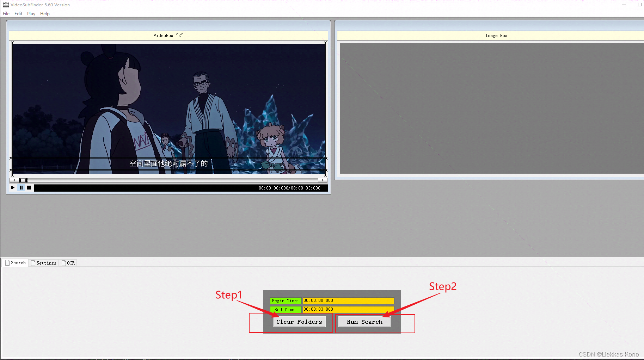Click the Clear Folders button
Viewport: 644px width, 360px height.
(x=299, y=322)
